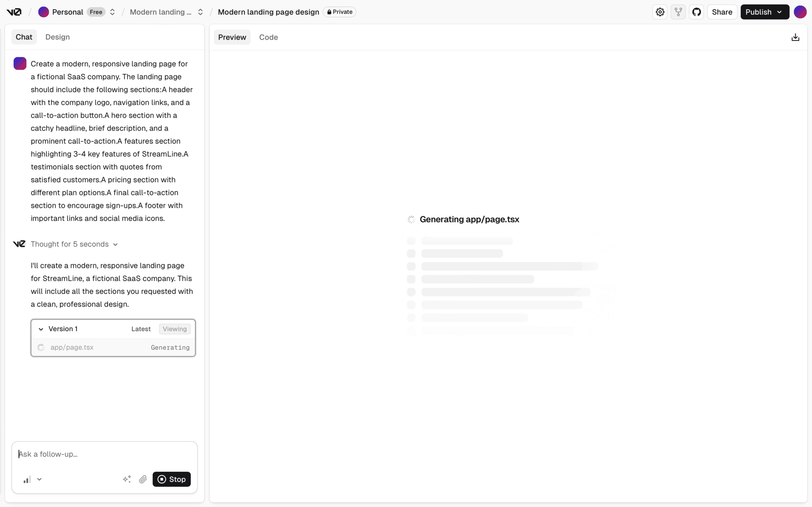Click the fork version history icon
Screen dimensions: 812x507
coord(678,12)
